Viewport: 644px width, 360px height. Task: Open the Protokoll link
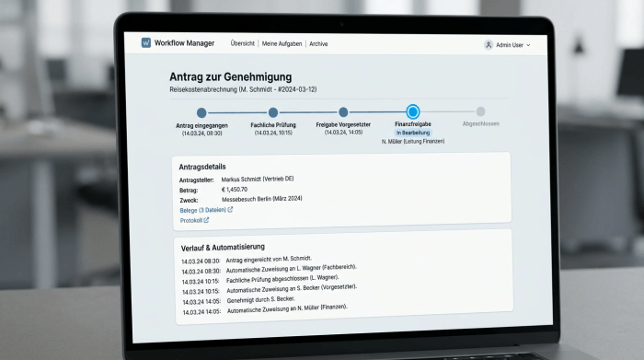coord(191,221)
